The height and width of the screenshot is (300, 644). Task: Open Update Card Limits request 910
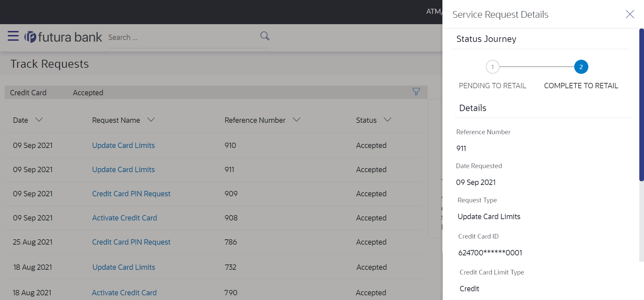tap(123, 145)
